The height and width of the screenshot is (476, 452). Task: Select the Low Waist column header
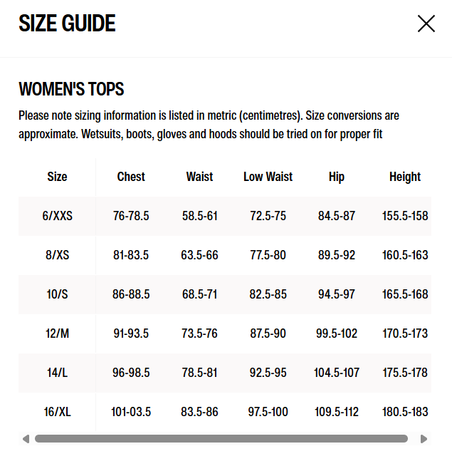tap(268, 177)
